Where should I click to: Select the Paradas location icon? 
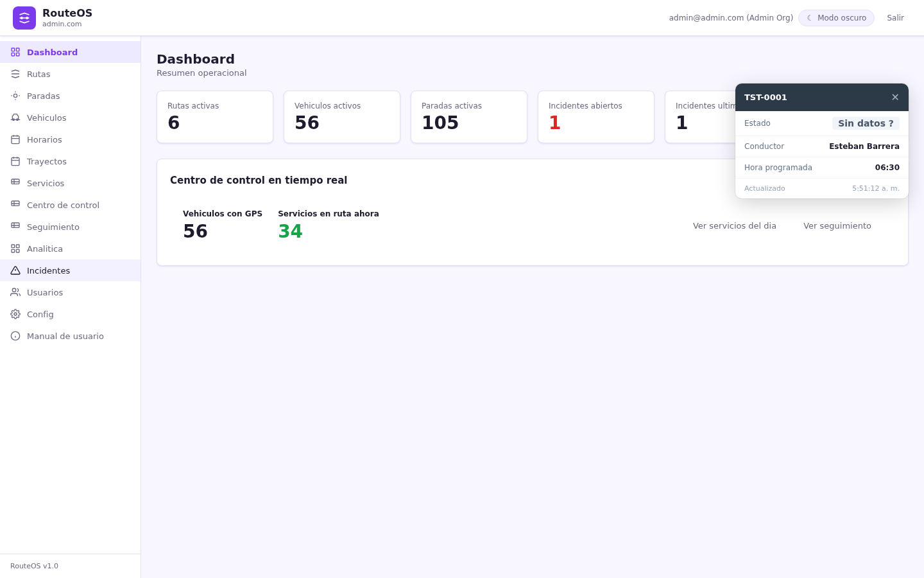[x=15, y=96]
